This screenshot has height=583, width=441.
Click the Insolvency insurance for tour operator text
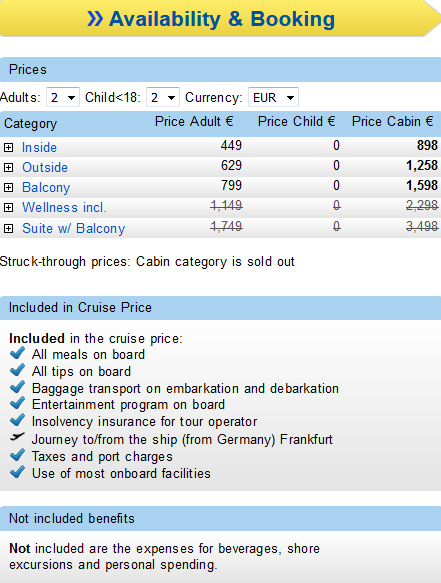click(x=144, y=422)
